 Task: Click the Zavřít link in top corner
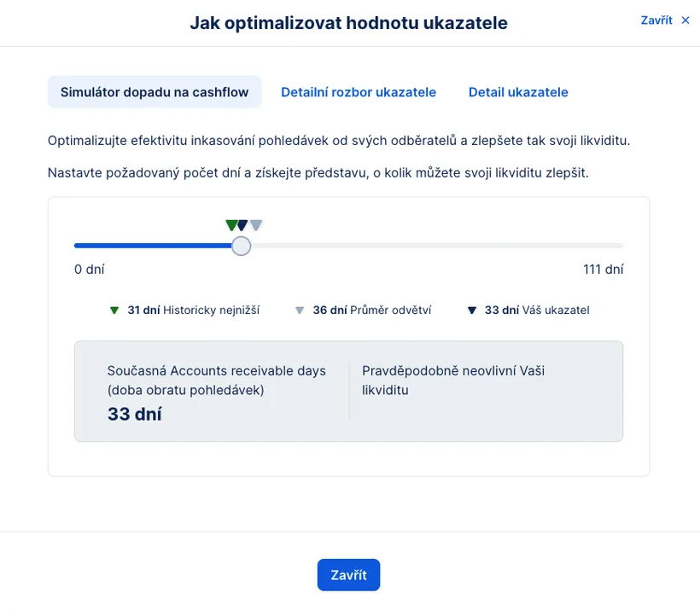[656, 20]
